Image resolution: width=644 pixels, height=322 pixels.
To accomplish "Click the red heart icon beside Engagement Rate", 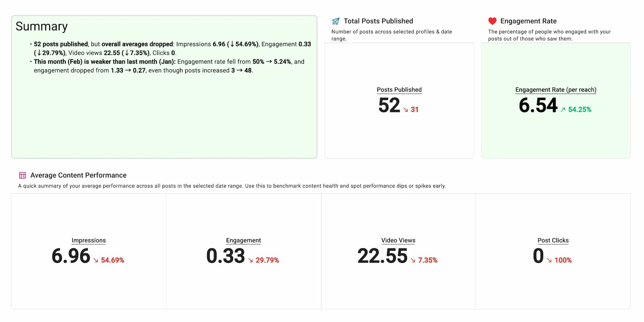I will (492, 21).
